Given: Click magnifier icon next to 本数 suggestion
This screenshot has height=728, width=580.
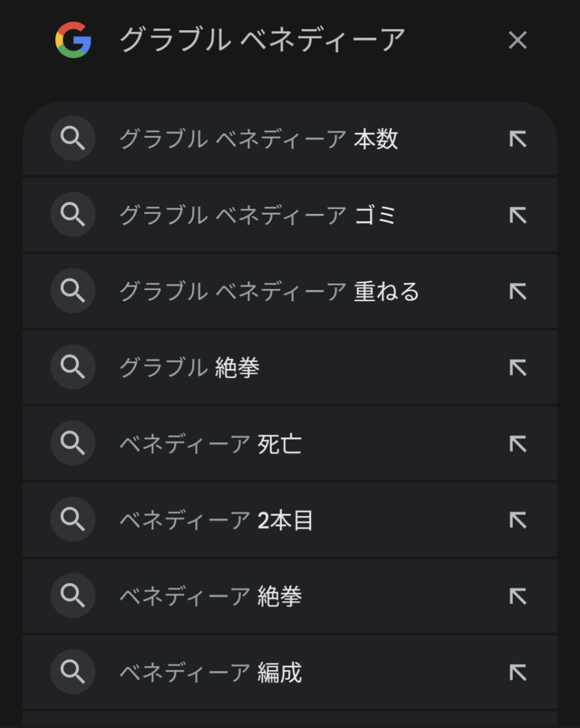Looking at the screenshot, I should point(73,139).
